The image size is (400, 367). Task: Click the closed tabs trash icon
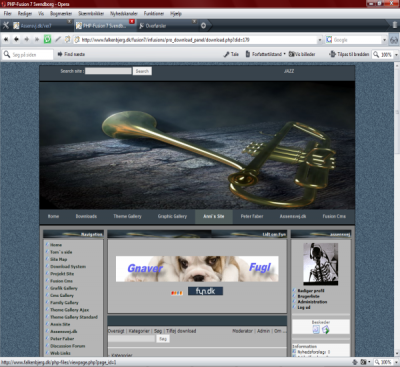click(x=395, y=25)
